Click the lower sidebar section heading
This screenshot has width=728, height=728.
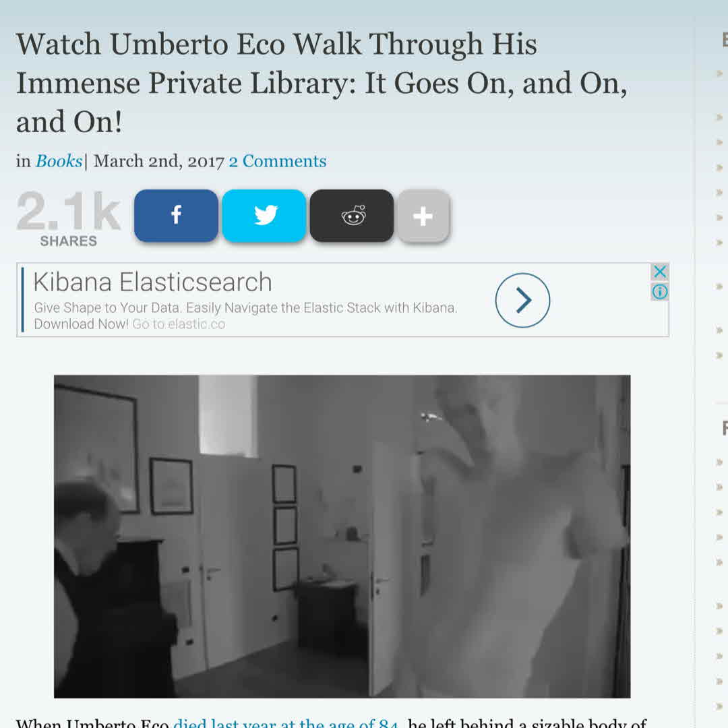point(725,427)
